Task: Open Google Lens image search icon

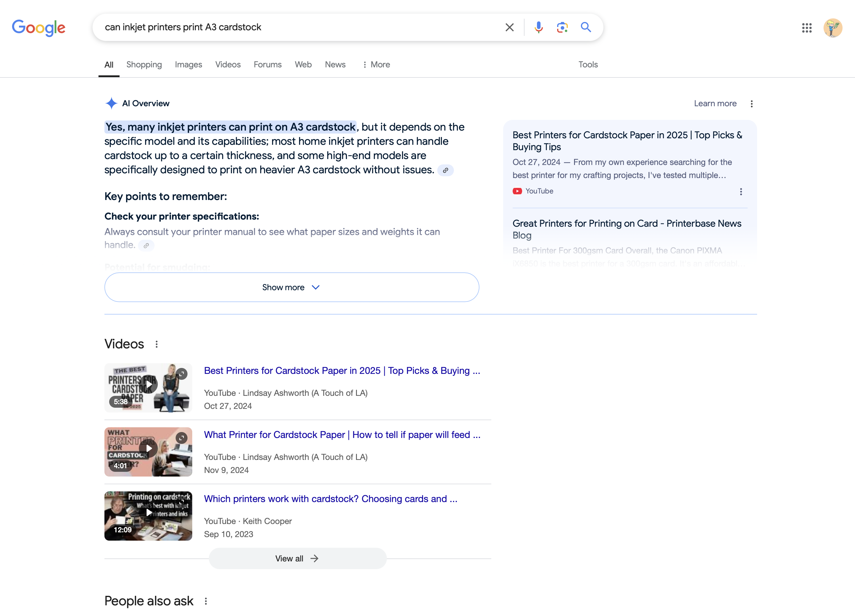Action: tap(562, 27)
